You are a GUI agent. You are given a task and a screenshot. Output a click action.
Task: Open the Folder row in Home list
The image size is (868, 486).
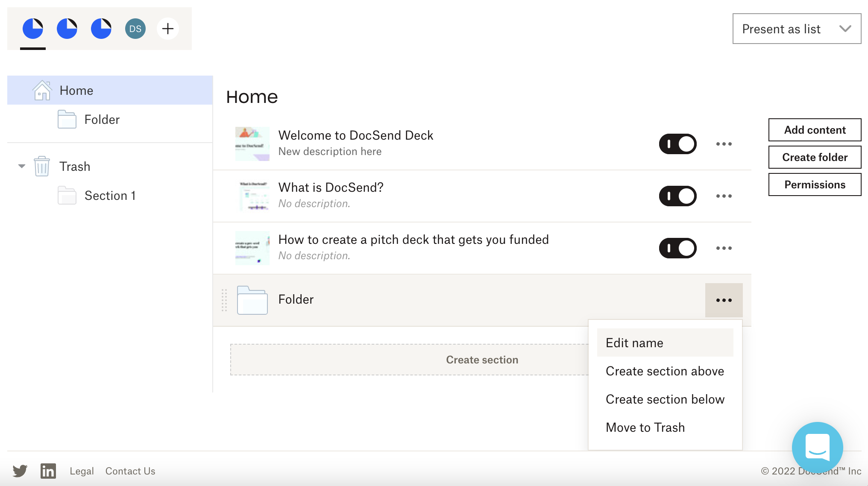coord(482,300)
